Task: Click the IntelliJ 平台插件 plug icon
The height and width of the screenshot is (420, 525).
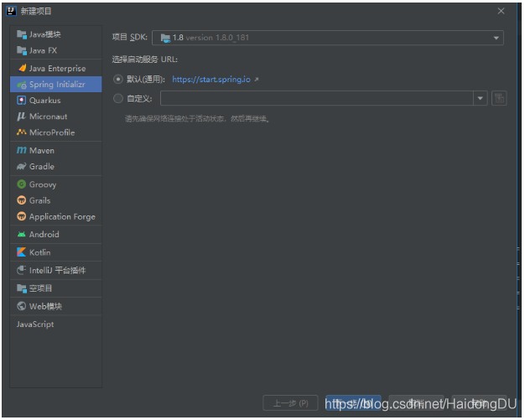Action: pyautogui.click(x=22, y=270)
